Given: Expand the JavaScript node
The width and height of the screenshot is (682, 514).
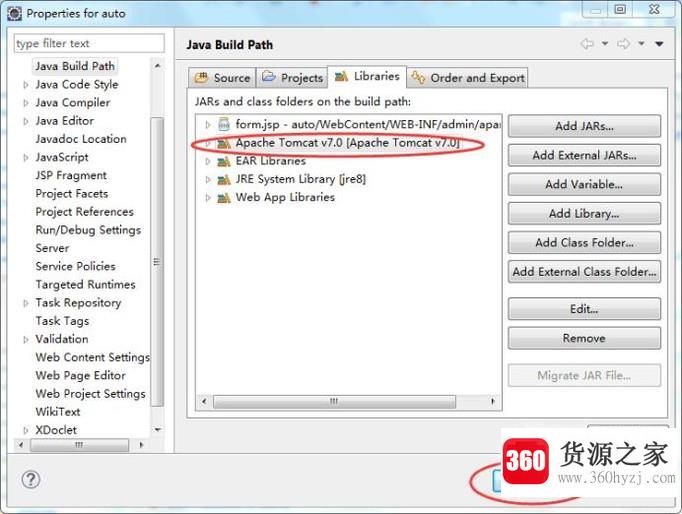Looking at the screenshot, I should click(x=26, y=157).
